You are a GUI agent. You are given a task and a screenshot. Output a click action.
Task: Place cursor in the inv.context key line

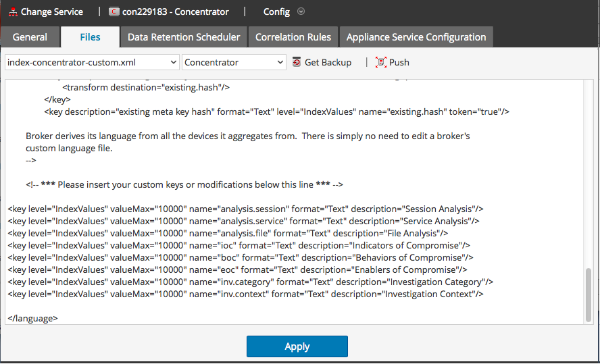pos(246,294)
